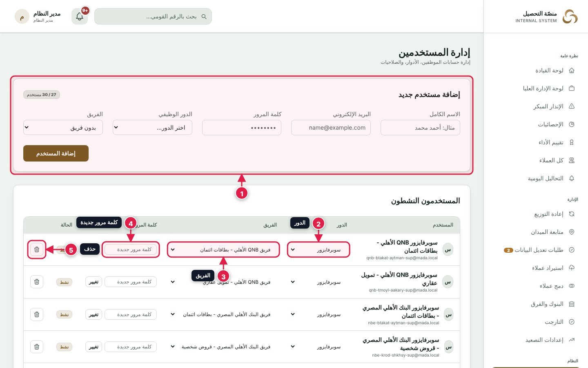This screenshot has width=588, height=368.
Task: Click the البنوك والفرق bank icon
Action: (x=572, y=304)
